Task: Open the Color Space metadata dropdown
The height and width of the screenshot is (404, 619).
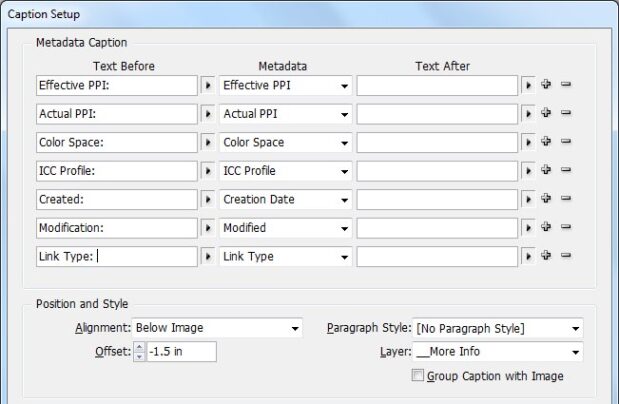Action: click(286, 143)
